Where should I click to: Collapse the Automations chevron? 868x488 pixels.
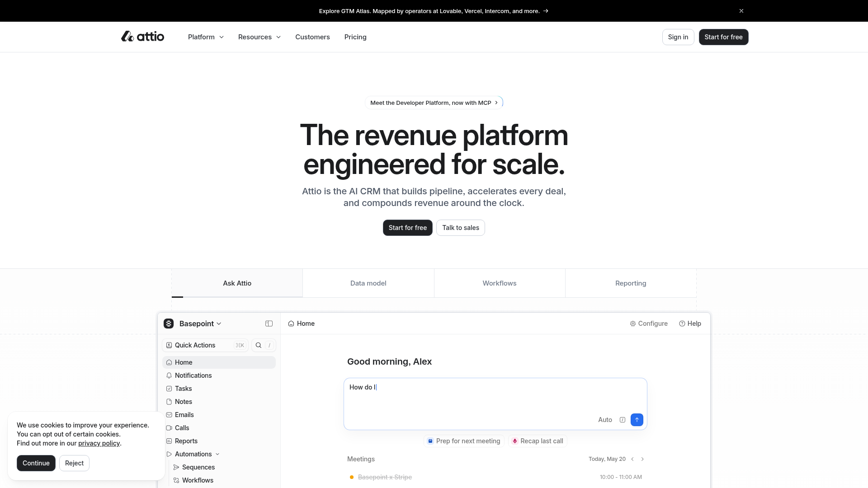pos(217,454)
